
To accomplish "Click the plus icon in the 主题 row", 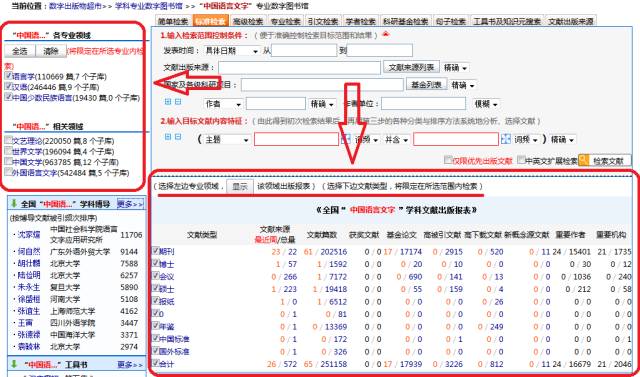I will [x=168, y=137].
